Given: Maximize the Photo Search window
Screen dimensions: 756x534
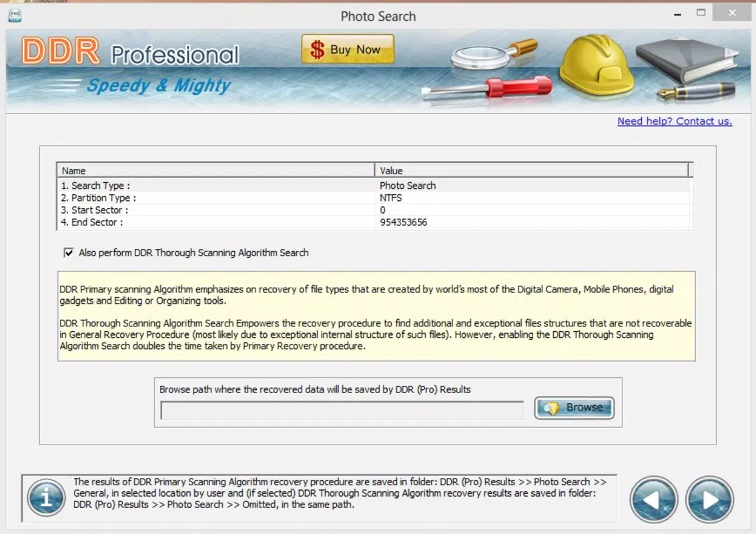Looking at the screenshot, I should tap(701, 13).
